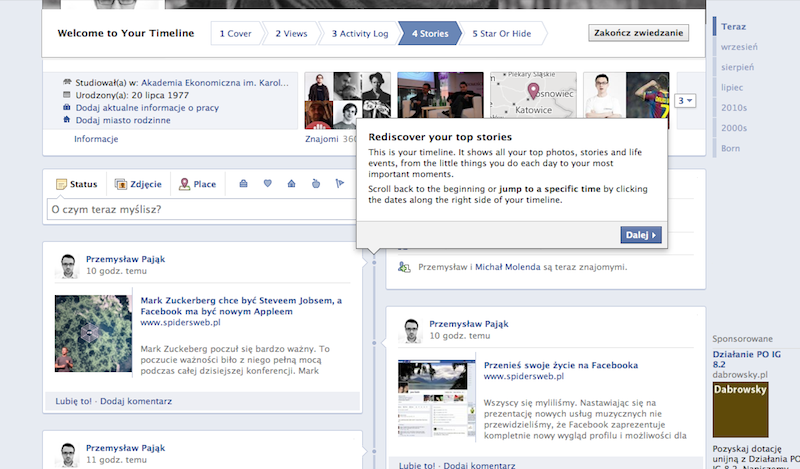Screen dimensions: 800x469
Task: Go to step 3 Activity Log
Action: point(360,34)
